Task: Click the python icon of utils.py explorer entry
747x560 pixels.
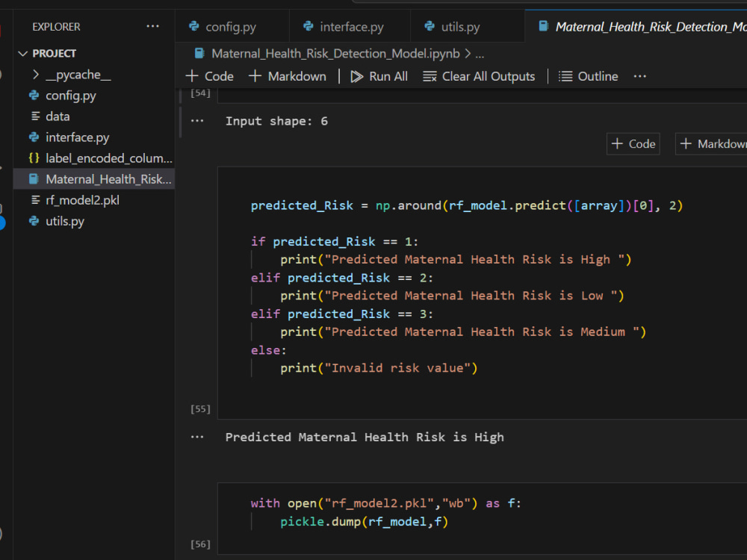Action: [34, 221]
